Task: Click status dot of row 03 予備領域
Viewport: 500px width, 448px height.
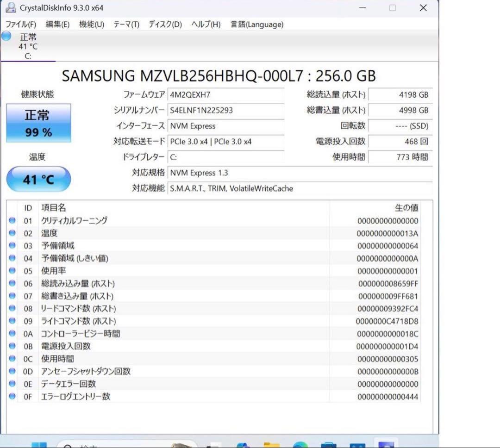Action: (12, 246)
